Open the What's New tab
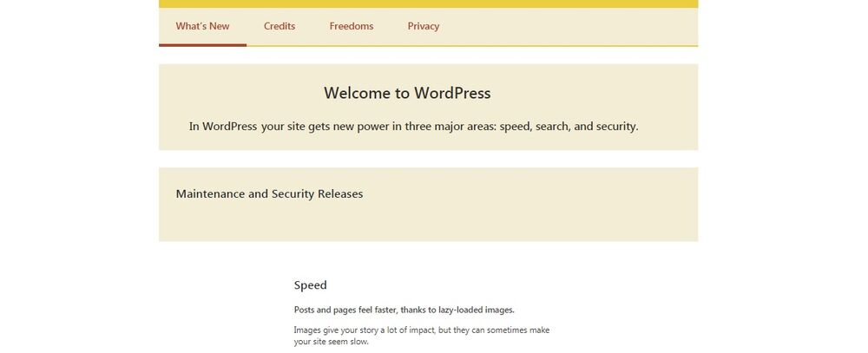The width and height of the screenshot is (868, 353). [202, 26]
